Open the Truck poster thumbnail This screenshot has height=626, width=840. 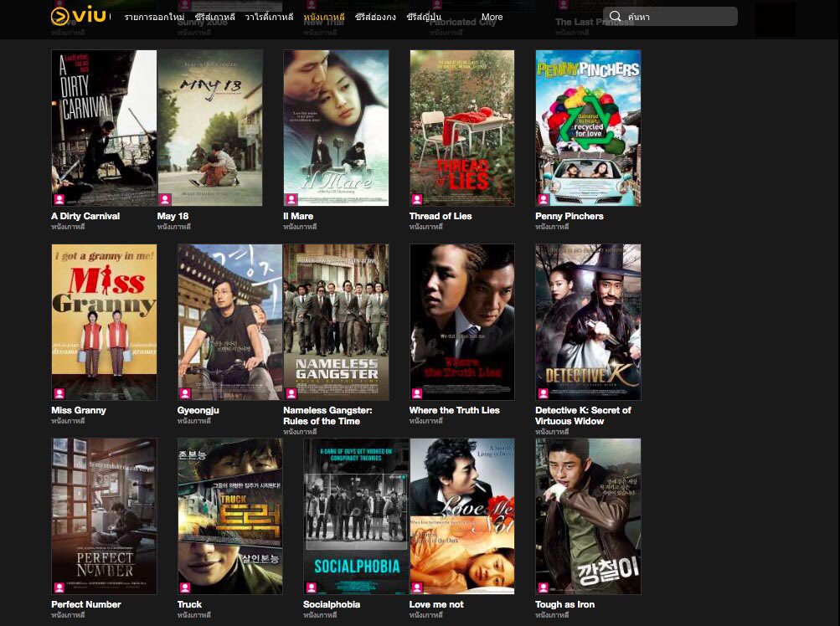click(x=229, y=516)
